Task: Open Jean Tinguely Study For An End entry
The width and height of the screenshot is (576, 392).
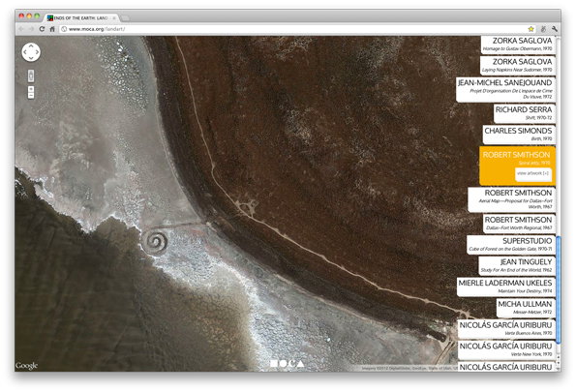Action: (517, 265)
